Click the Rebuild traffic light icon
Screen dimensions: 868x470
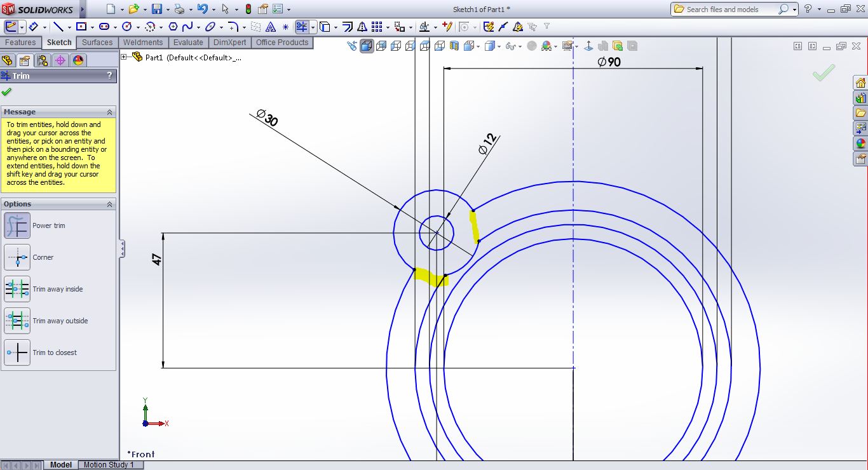pos(248,9)
